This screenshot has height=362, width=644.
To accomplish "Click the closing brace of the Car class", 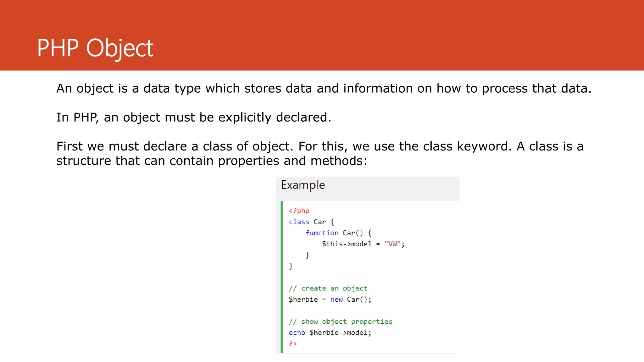I will (291, 266).
